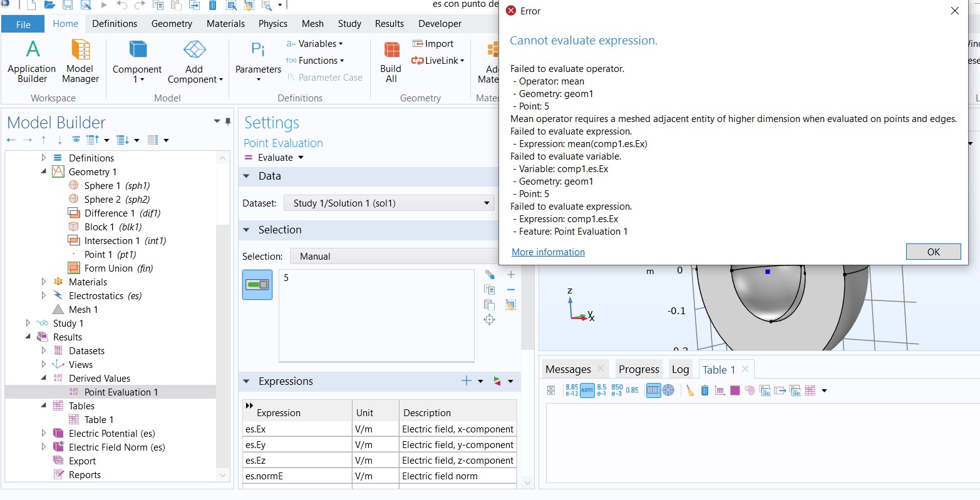980x500 pixels.
Task: Click the magenta square table toolbar icon
Action: [735, 390]
